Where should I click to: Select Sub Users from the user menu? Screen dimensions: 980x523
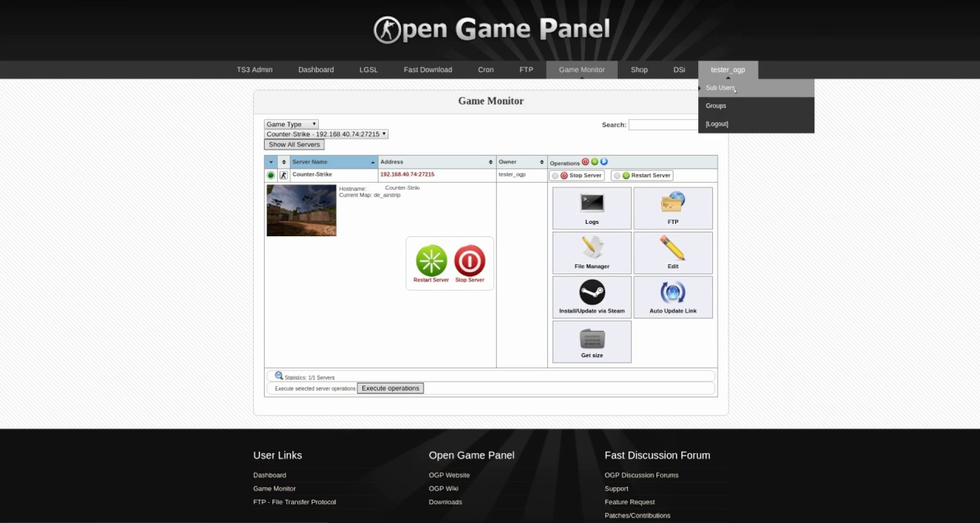point(720,88)
